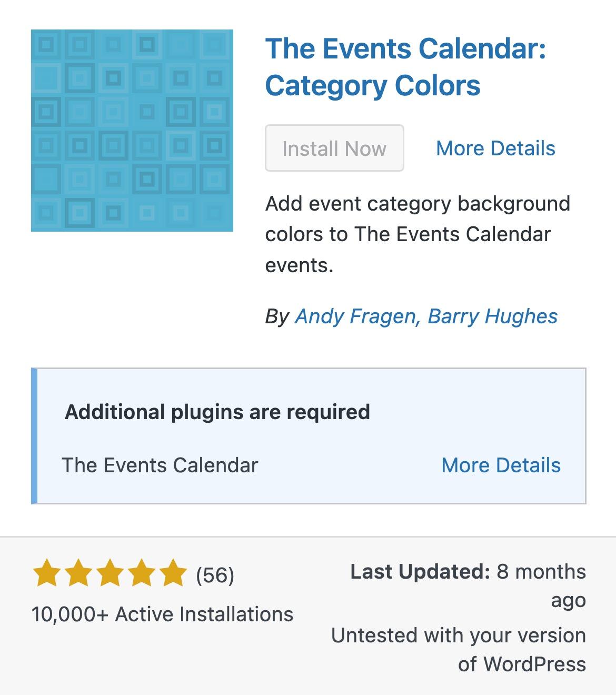Click the fifth rating star

coord(173,574)
